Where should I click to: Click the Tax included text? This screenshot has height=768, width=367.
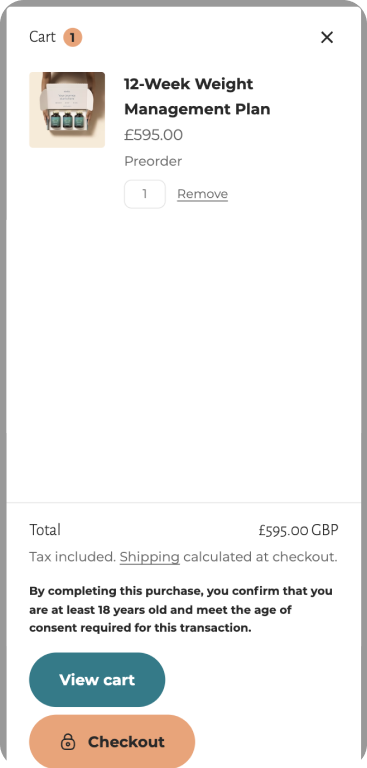[x=73, y=557]
